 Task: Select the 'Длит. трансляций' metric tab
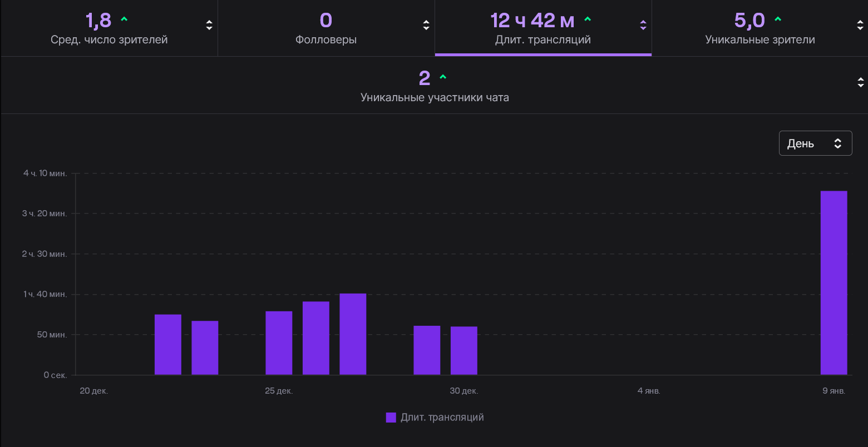point(543,28)
